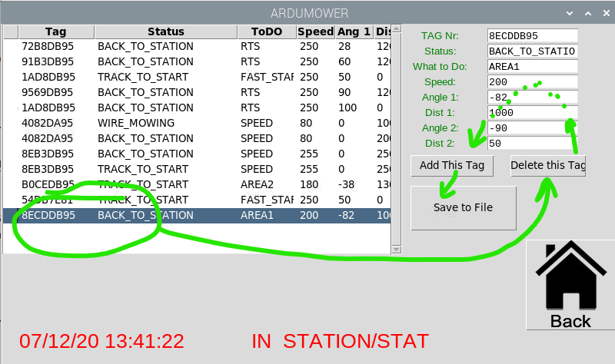Screen dimensions: 615x364
Task: Click the What to Do input field
Action: tap(532, 66)
